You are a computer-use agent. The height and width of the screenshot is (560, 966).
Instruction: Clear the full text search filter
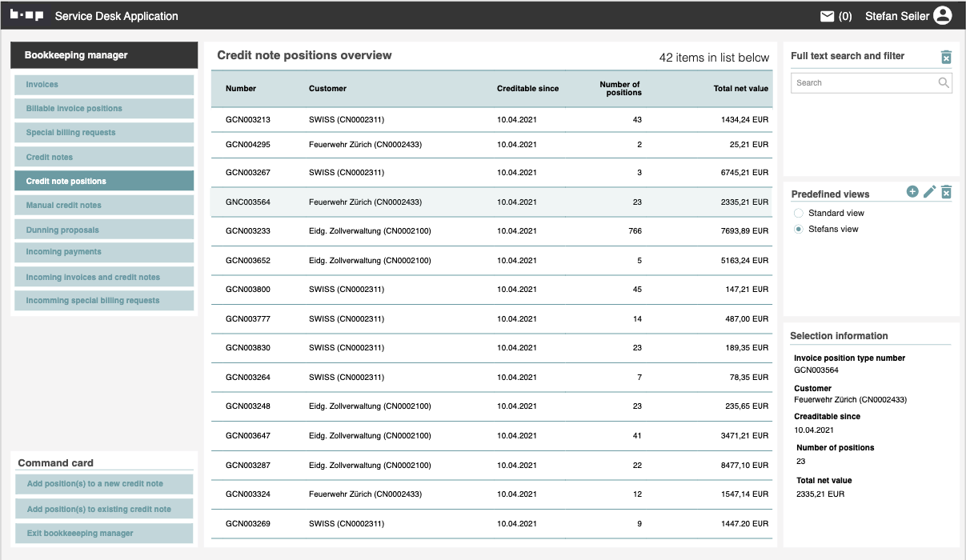click(x=946, y=57)
